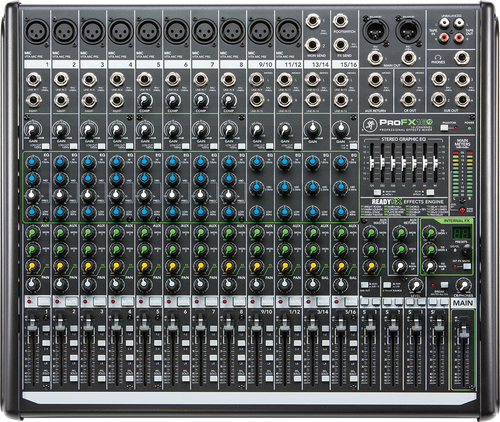The height and width of the screenshot is (422, 500).
Task: Click the channel 1 Gain knob
Action: coord(32,129)
